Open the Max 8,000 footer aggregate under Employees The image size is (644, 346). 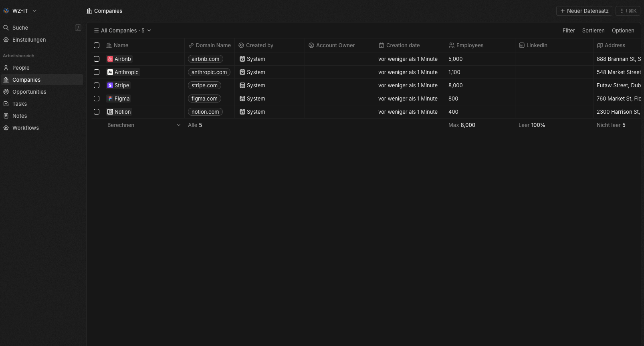click(x=462, y=125)
